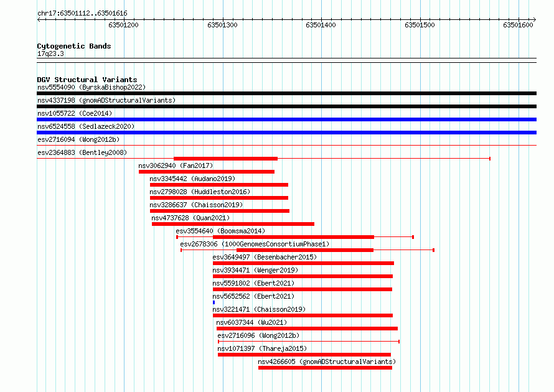
Task: Click the red bar for nsv3345442
Action: click(x=219, y=185)
